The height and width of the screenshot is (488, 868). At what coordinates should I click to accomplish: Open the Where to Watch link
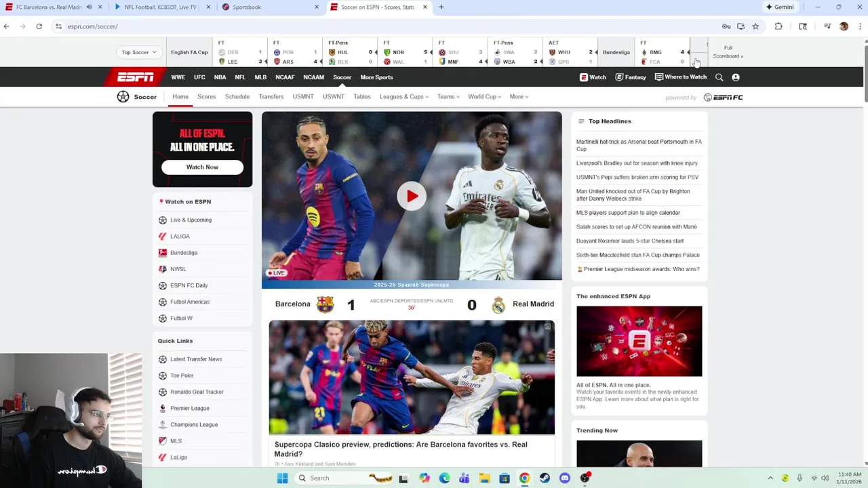coord(680,77)
